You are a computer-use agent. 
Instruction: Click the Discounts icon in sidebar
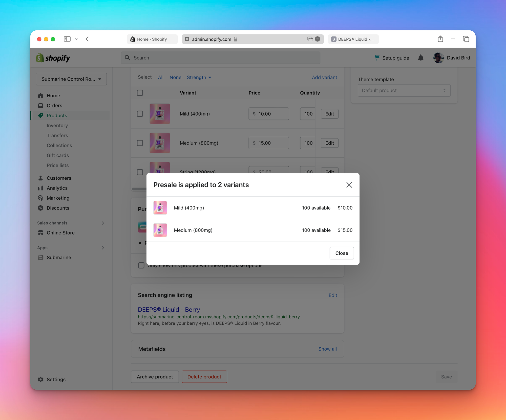click(x=40, y=208)
